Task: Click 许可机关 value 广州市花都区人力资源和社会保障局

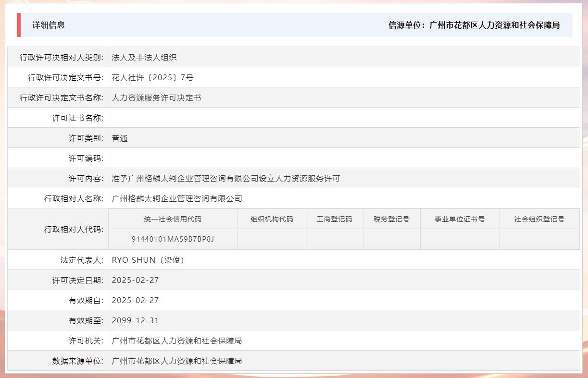Action: click(x=176, y=341)
